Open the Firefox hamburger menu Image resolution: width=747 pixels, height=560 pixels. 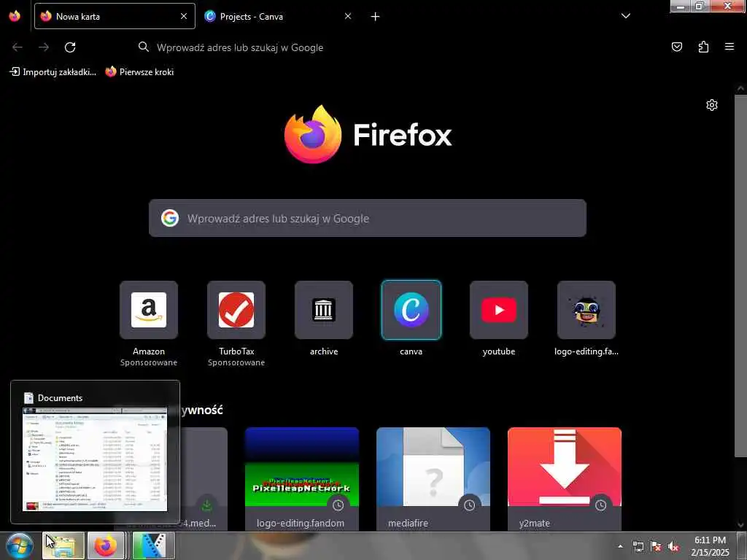pyautogui.click(x=729, y=47)
